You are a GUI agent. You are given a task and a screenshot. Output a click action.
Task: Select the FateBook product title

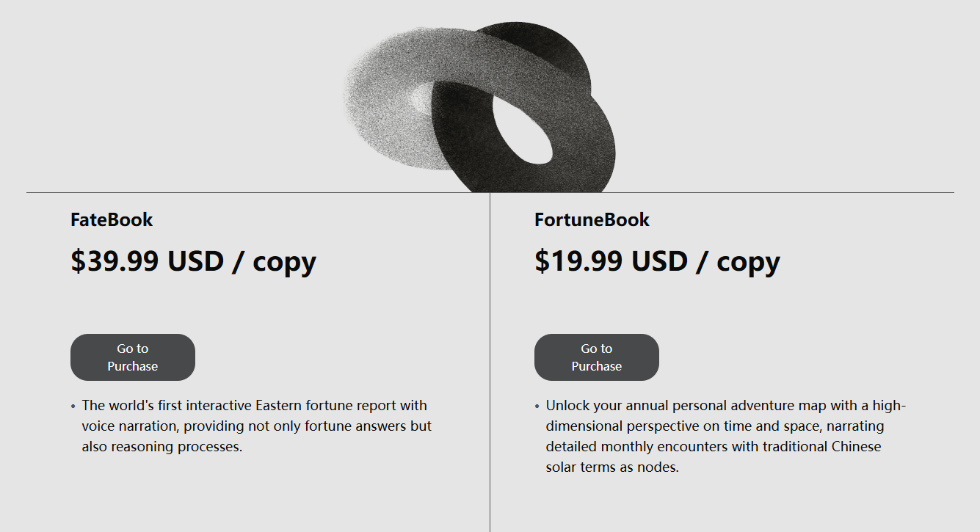pos(112,219)
